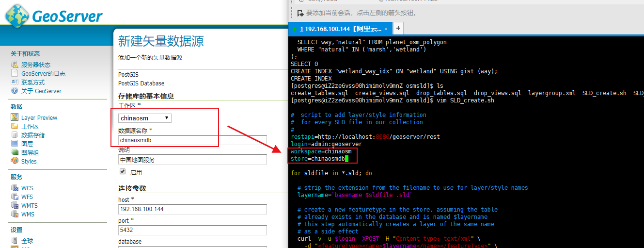Click the workspace=chinaosm line in terminal
Viewport: 644px width, 248px height.
point(321,151)
